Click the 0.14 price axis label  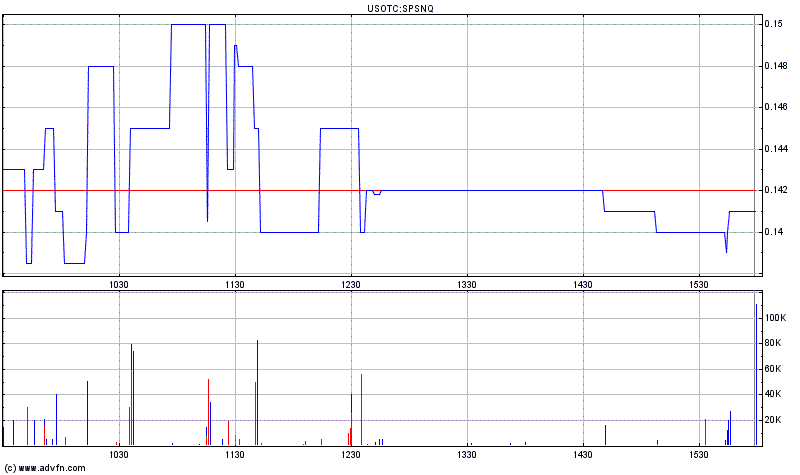tap(773, 232)
